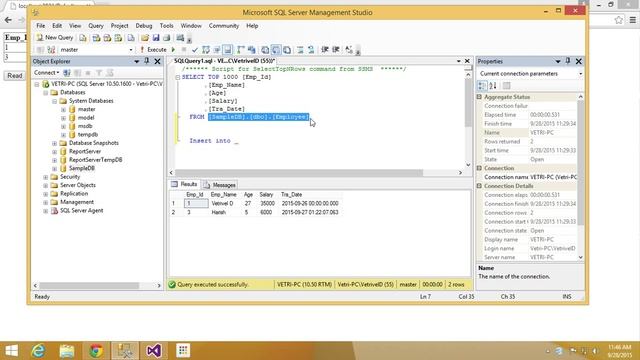Toggle Include Actual Execution Plan

240,50
